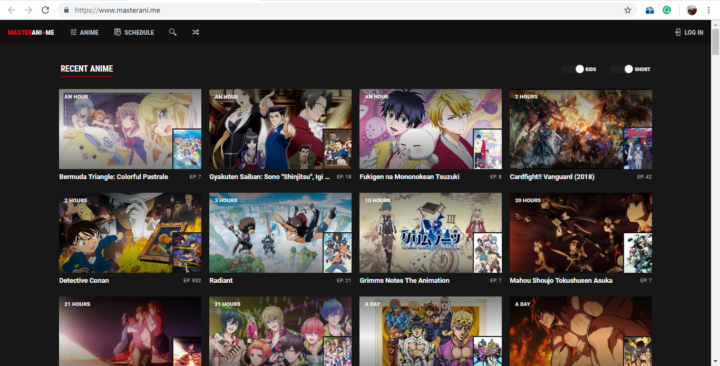Viewport: 720px width, 366px height.
Task: Click Gyakuten Saiban EP. 18 label
Action: coord(343,177)
